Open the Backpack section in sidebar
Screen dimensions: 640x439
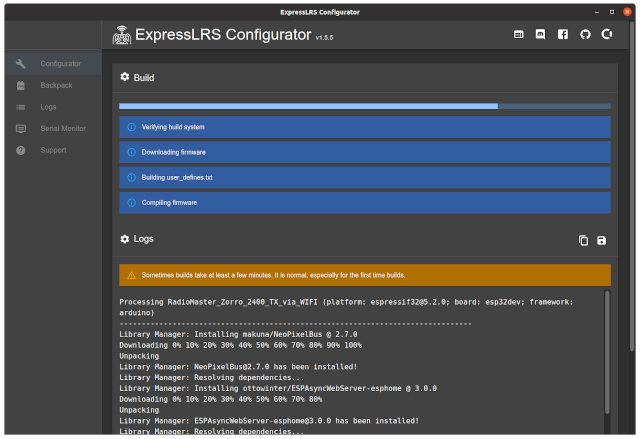click(53, 85)
